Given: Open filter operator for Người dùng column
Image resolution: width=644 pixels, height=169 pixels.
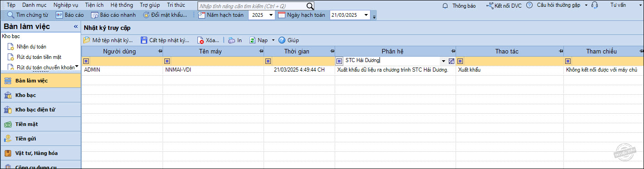Looking at the screenshot, I should pyautogui.click(x=86, y=61).
